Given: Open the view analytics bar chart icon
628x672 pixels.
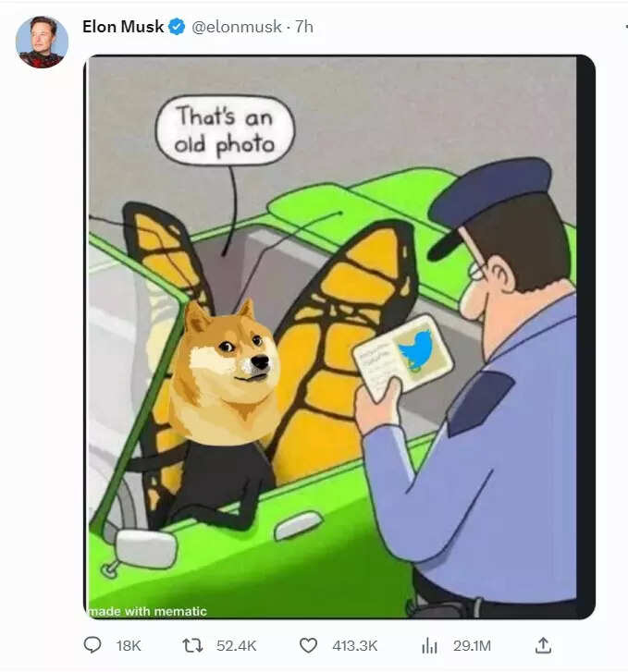Looking at the screenshot, I should 429,645.
